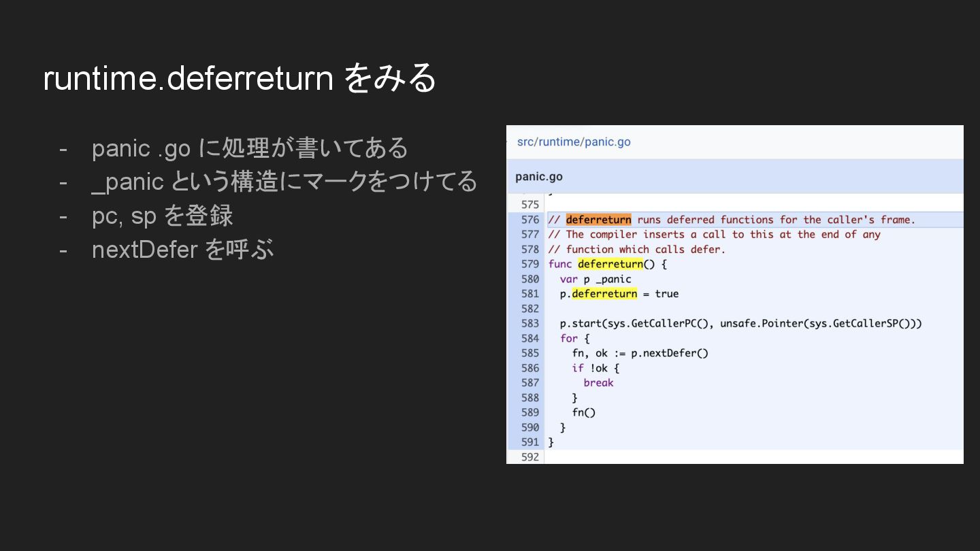This screenshot has height=551, width=980.
Task: Click the 'for {' loop statement
Action: click(x=575, y=338)
